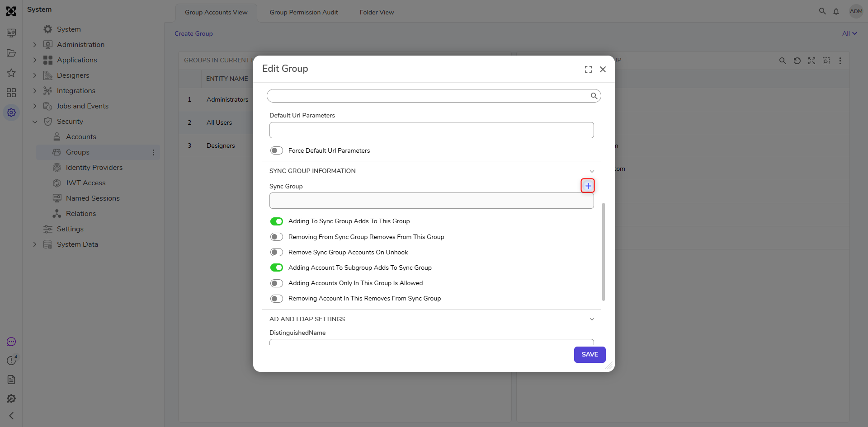868x427 pixels.
Task: Open the three-dot menu next to Groups
Action: click(x=154, y=152)
